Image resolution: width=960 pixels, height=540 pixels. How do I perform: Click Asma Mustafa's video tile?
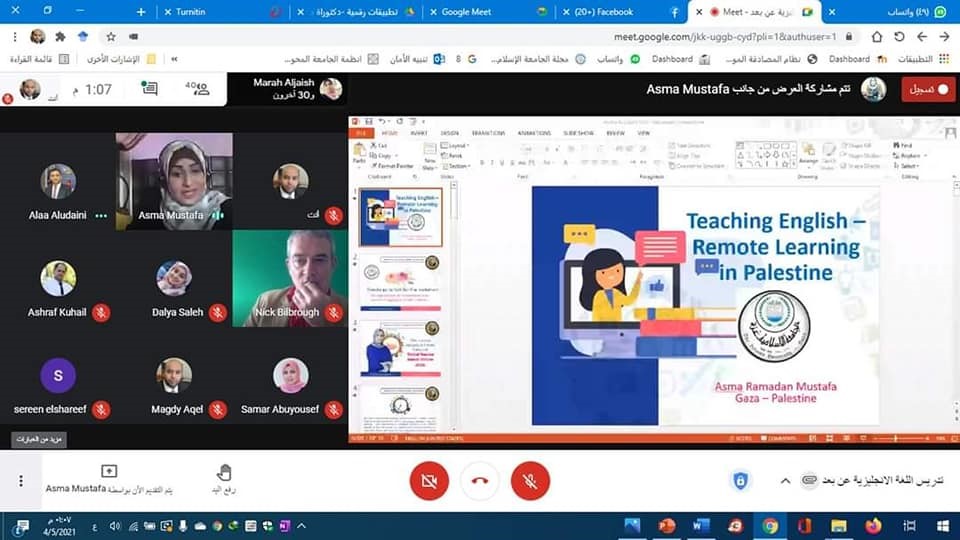175,180
